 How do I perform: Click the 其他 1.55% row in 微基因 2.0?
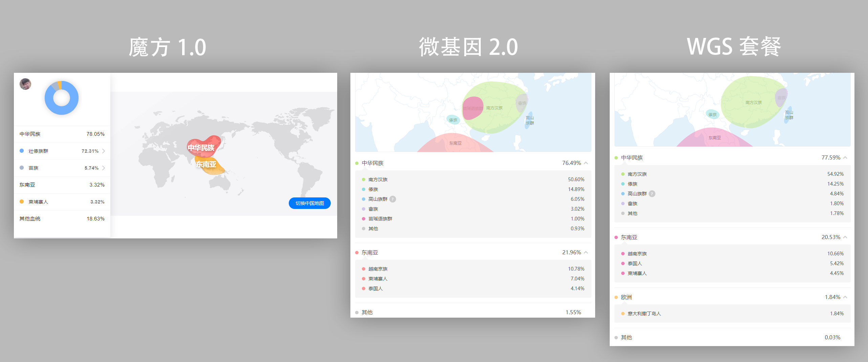pos(473,312)
